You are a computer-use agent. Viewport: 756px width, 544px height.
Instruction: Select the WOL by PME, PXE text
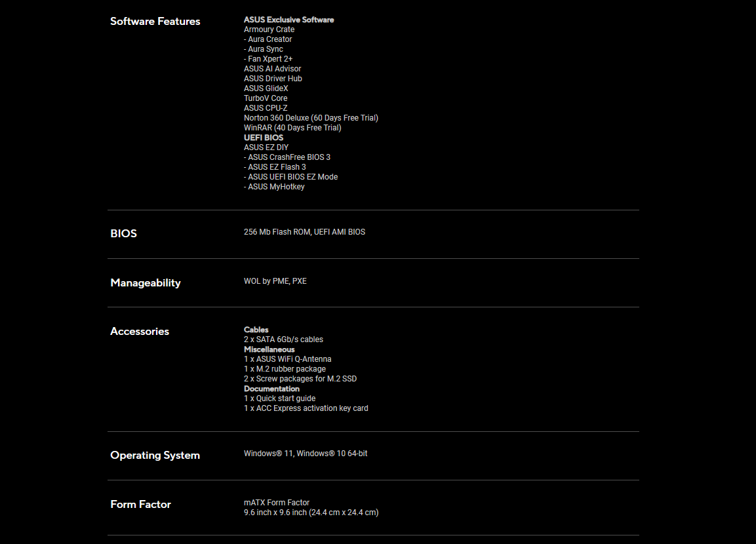click(275, 281)
